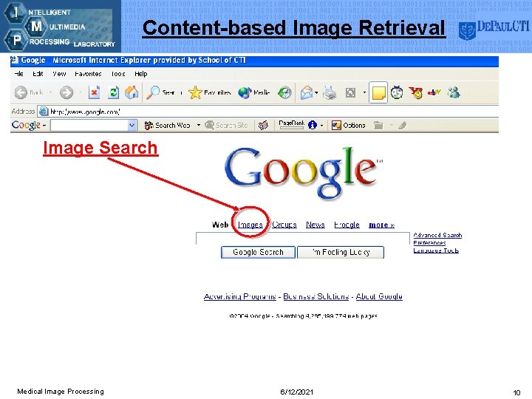
Task: Click the Images link on Google
Action: pos(250,225)
